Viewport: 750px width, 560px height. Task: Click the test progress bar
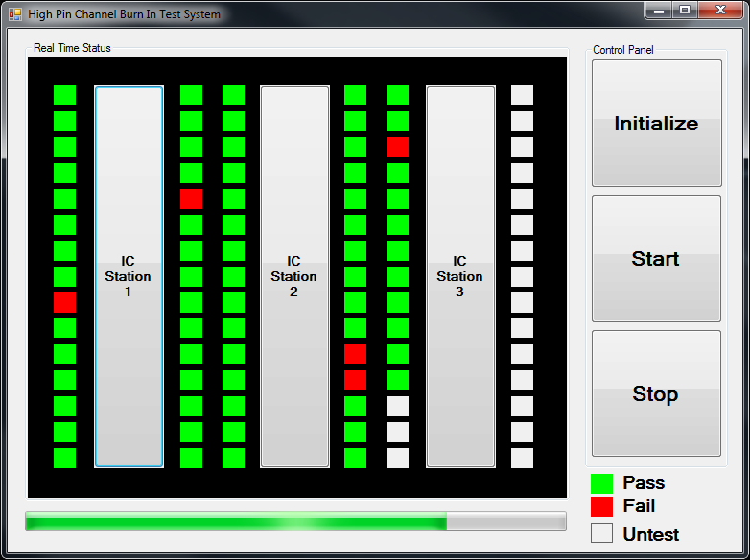click(295, 521)
